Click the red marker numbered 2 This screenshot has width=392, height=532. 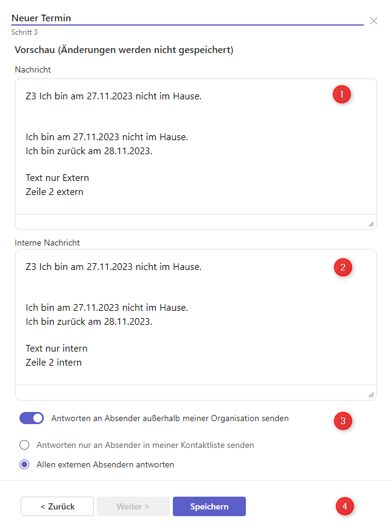coord(343,267)
